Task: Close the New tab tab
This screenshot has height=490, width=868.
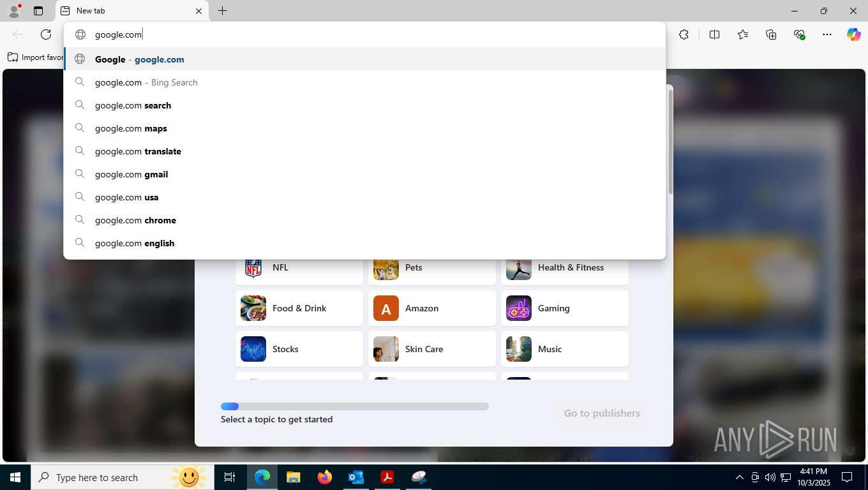Action: click(198, 11)
